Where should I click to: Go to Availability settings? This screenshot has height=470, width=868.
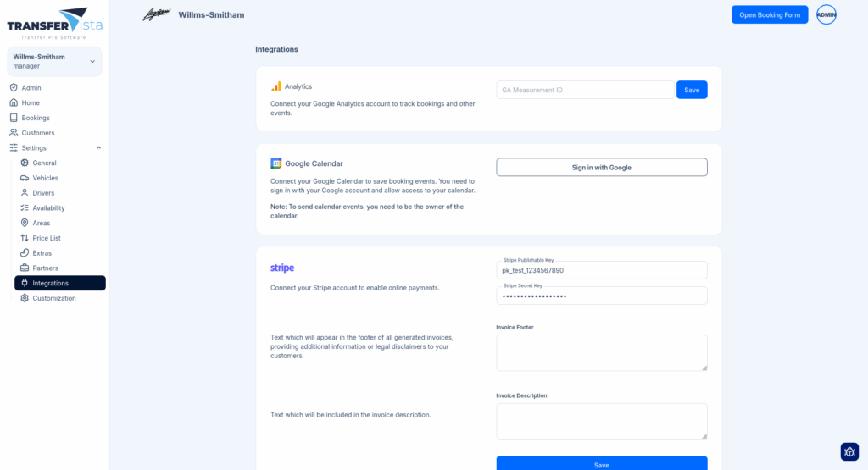point(48,208)
